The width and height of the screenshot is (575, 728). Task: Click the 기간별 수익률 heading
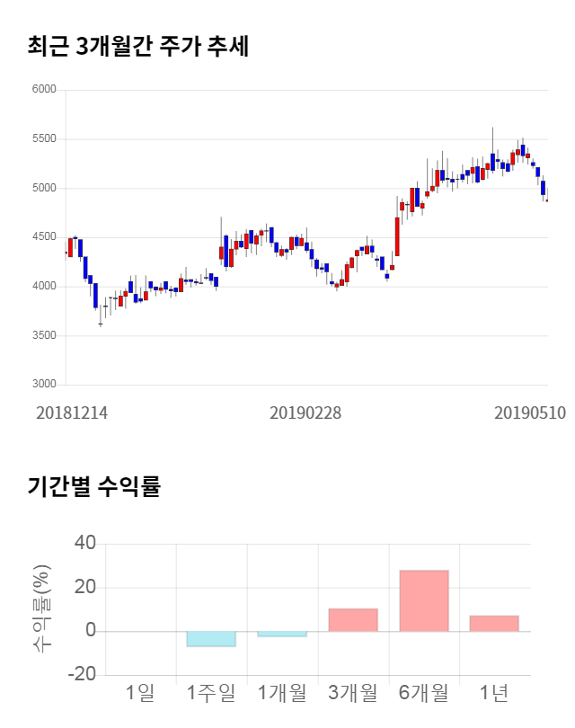93,487
